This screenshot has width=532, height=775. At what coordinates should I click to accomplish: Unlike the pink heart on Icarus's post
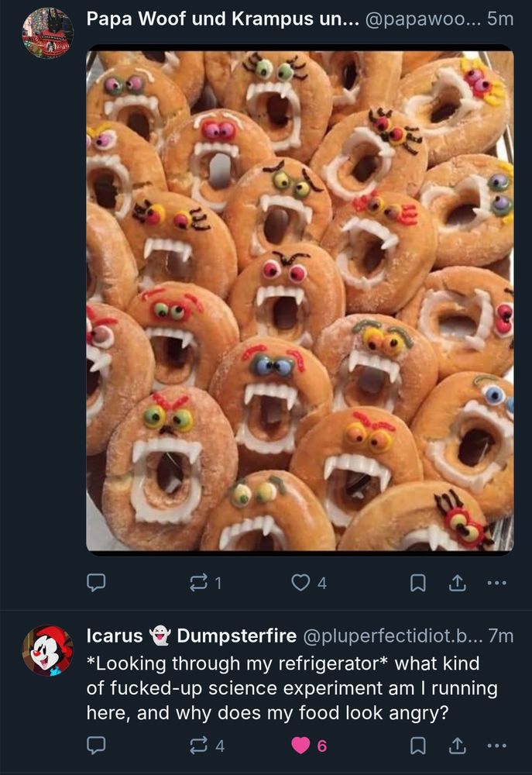point(300,746)
